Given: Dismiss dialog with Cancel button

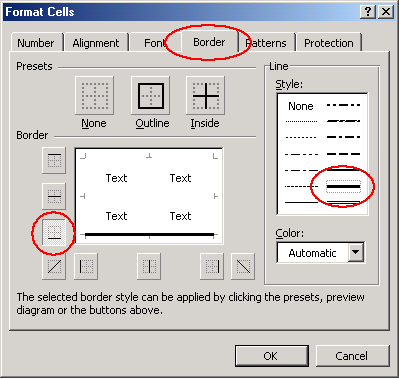Looking at the screenshot, I should coord(352,356).
